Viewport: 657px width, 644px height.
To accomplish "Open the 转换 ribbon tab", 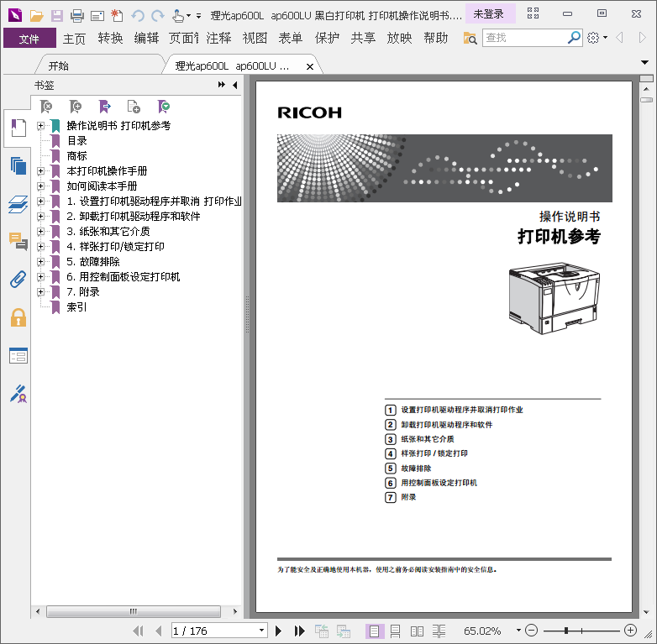I will coord(110,38).
